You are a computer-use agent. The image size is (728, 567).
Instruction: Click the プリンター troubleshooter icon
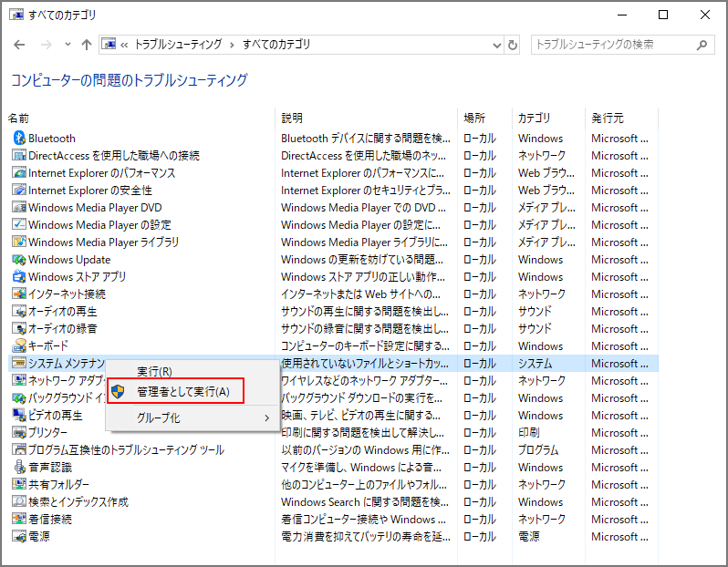tap(19, 433)
